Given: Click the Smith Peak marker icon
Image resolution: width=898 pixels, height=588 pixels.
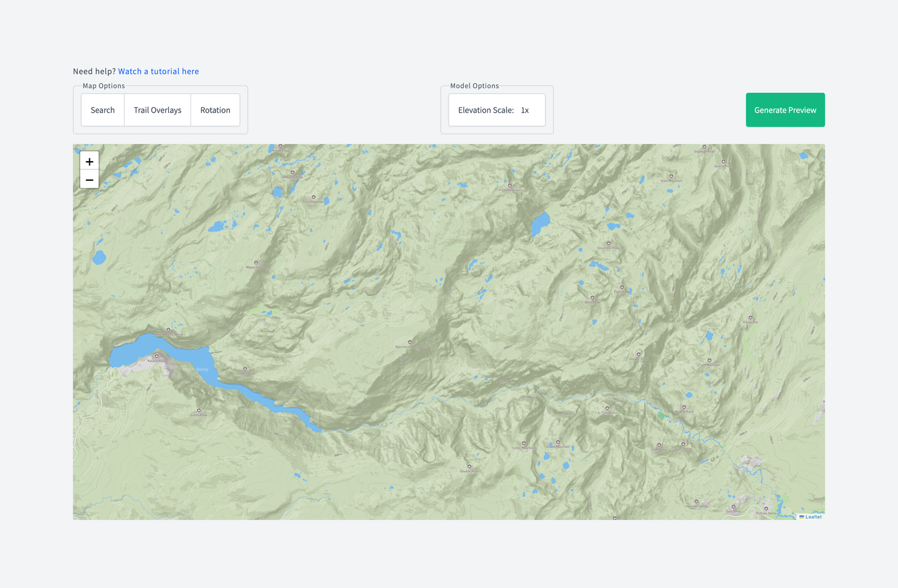Looking at the screenshot, I should (x=199, y=411).
